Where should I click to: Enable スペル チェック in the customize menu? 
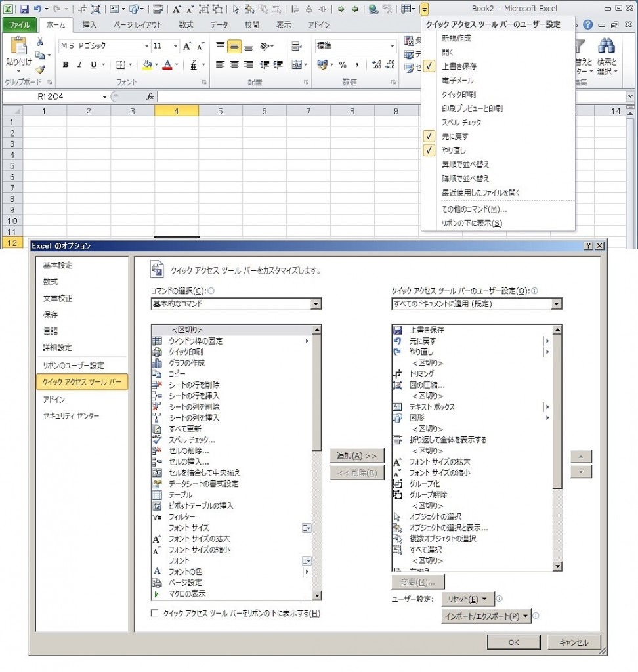pos(498,122)
